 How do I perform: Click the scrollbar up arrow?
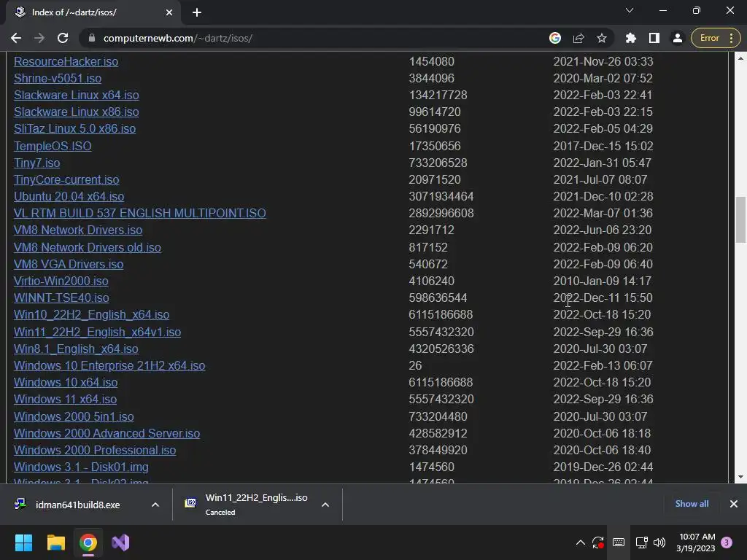[x=741, y=58]
